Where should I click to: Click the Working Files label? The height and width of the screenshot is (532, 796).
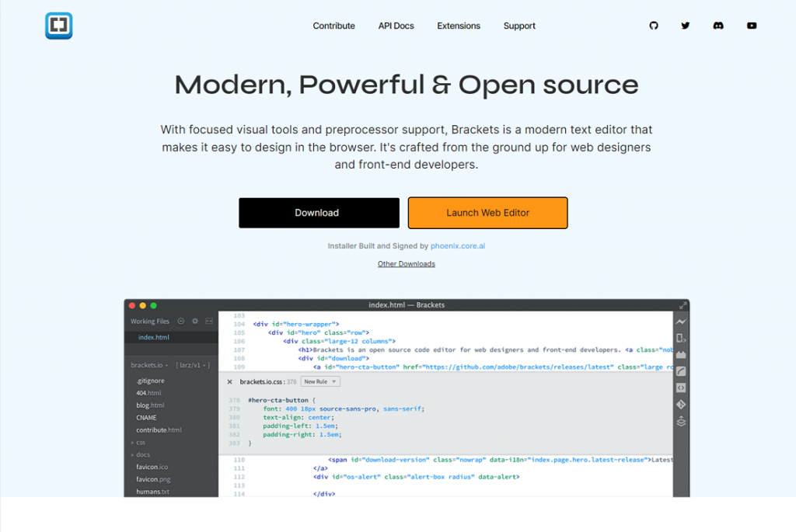tap(150, 321)
